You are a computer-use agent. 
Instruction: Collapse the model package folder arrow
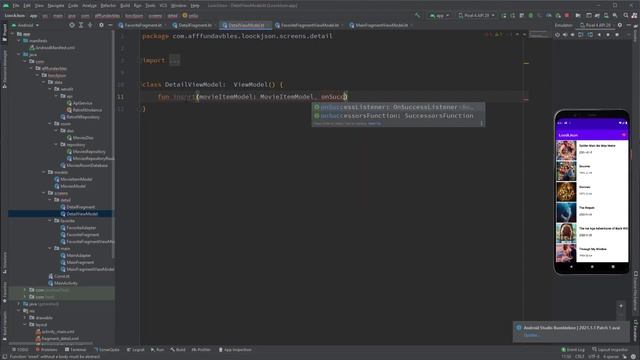pyautogui.click(x=44, y=172)
